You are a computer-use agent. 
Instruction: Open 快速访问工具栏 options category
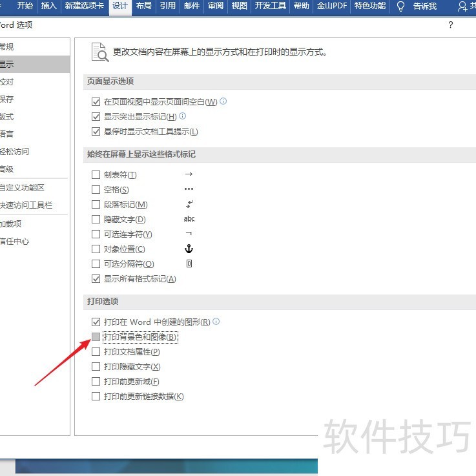26,205
